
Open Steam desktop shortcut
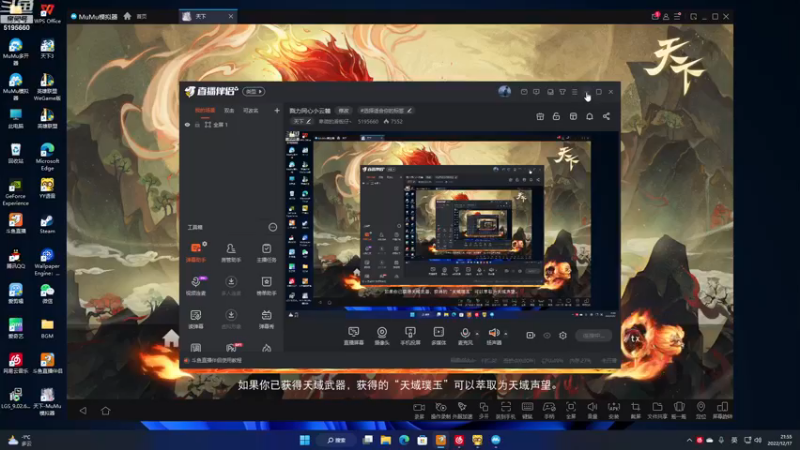[x=47, y=224]
